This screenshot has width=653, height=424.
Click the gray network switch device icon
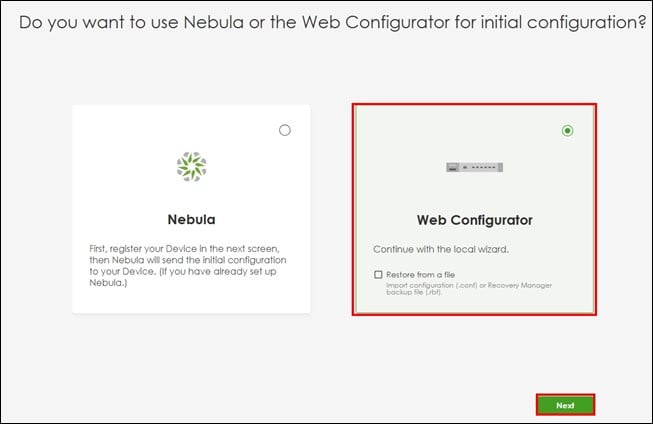tap(474, 167)
